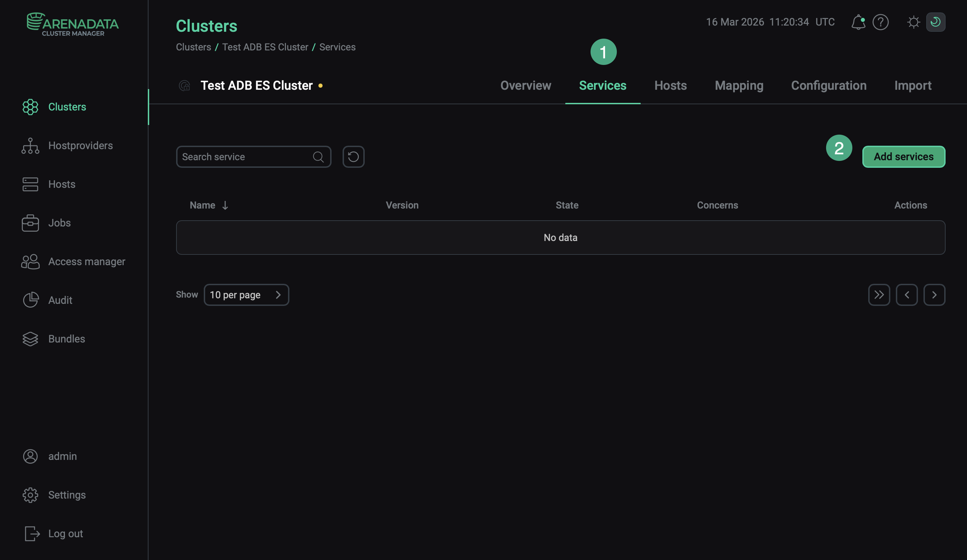The width and height of the screenshot is (967, 560).
Task: Open Hostproviders from the sidebar
Action: pos(80,146)
